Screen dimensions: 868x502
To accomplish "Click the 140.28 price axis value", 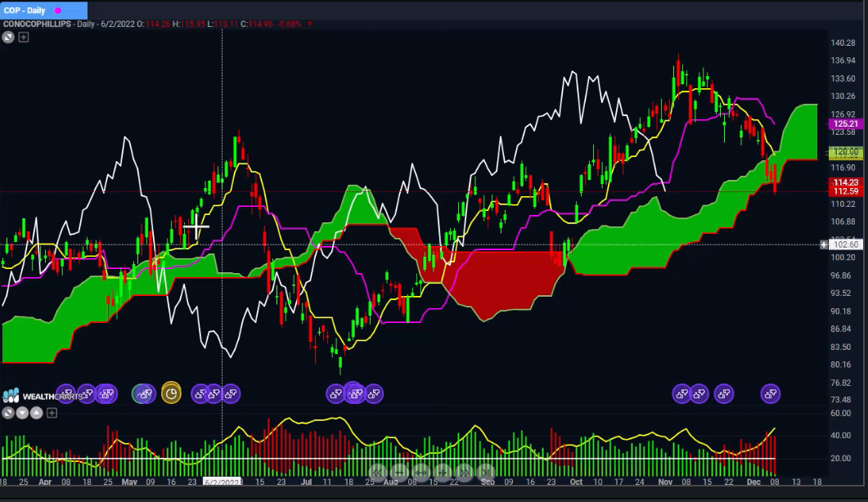I will [843, 43].
